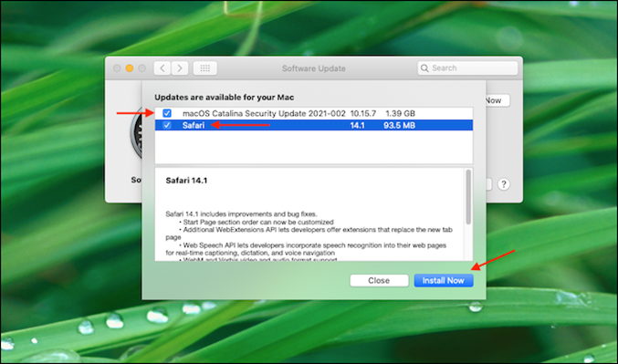
Task: Uncheck the Safari update checkbox
Action: click(x=167, y=125)
